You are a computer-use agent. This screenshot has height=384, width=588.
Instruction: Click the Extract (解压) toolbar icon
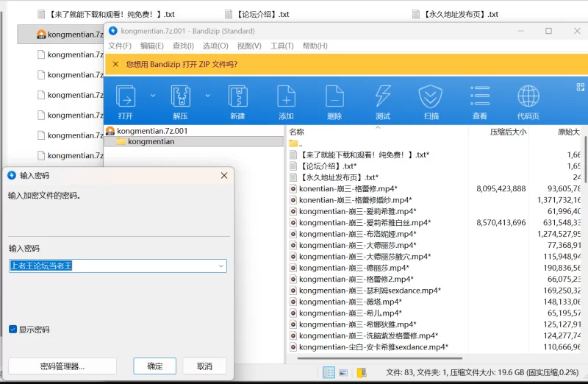point(180,96)
